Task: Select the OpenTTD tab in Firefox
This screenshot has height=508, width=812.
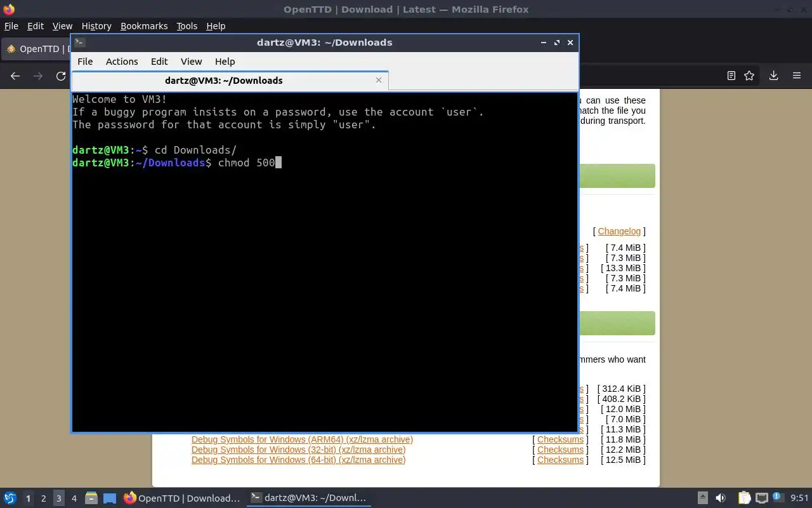Action: coord(36,49)
